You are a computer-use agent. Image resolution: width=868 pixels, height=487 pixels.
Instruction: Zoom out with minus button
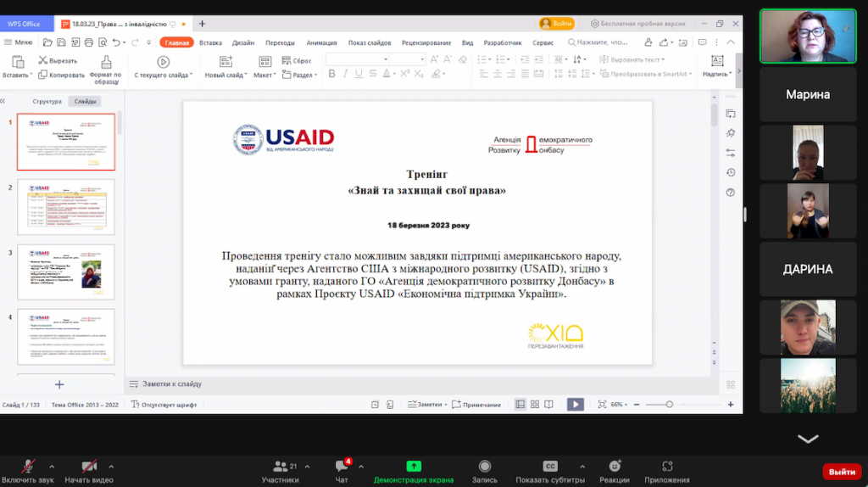click(637, 405)
